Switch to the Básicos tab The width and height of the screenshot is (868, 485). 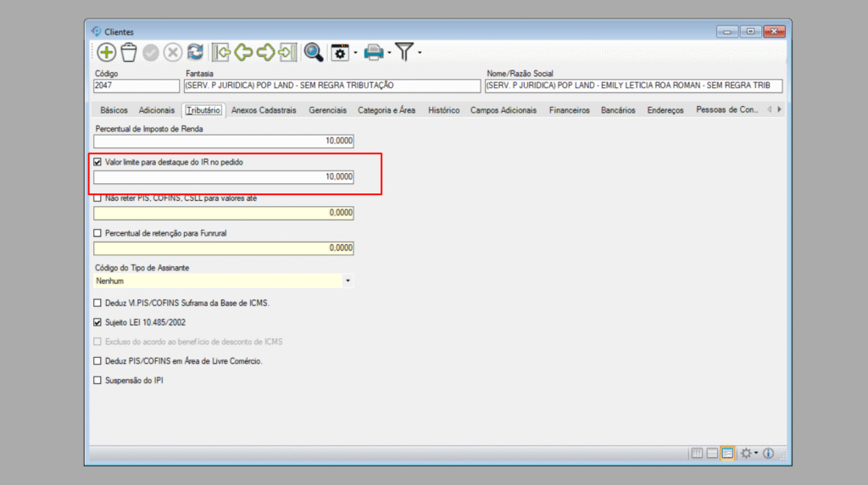pos(114,110)
